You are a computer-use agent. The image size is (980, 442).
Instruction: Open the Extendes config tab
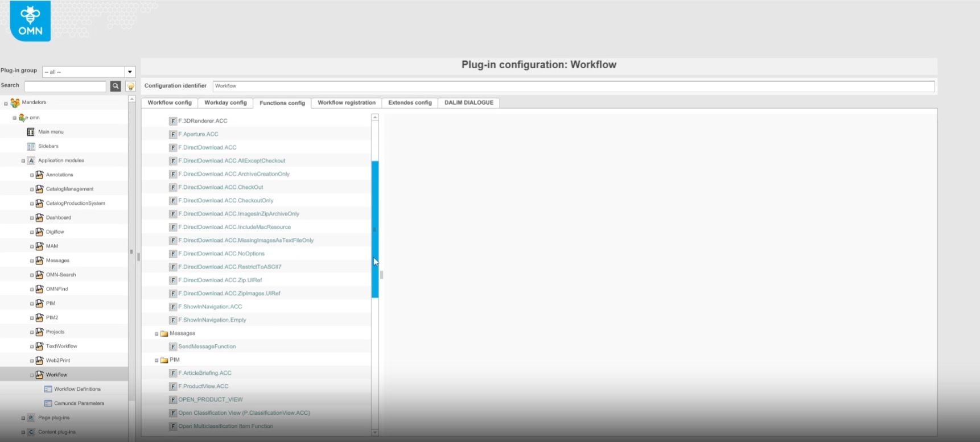tap(410, 103)
